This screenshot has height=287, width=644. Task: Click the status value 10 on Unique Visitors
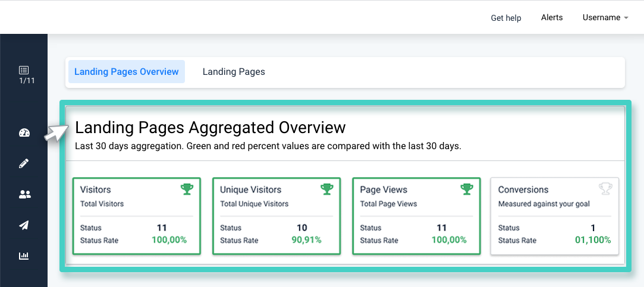pyautogui.click(x=302, y=228)
